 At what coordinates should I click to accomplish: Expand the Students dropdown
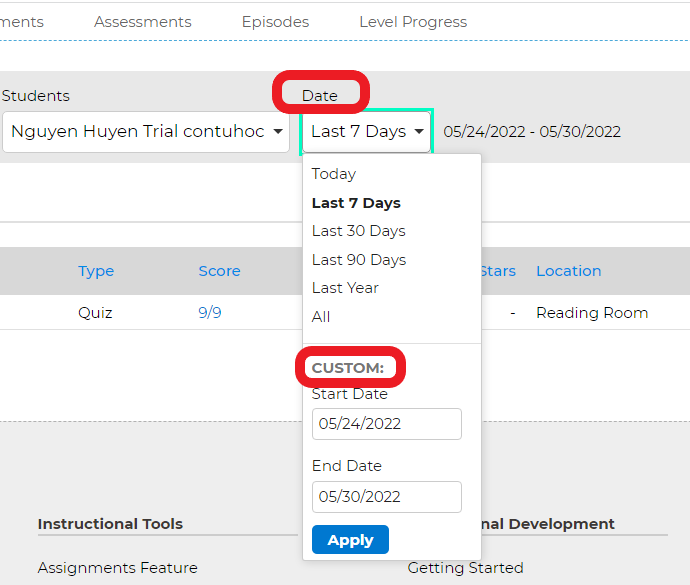click(146, 132)
